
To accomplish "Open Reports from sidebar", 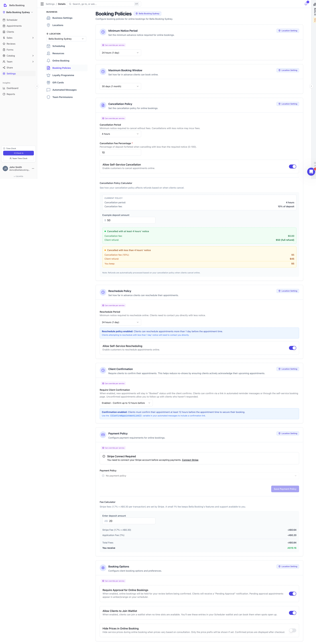I will click(x=18, y=94).
